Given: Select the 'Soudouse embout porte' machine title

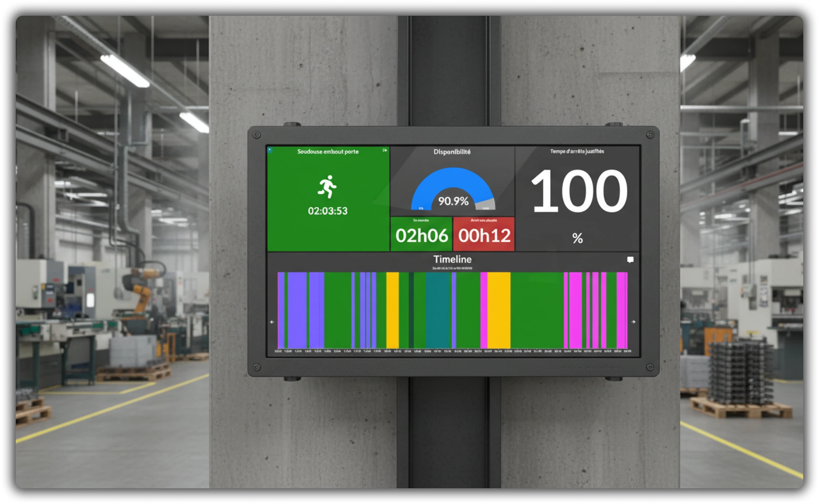Looking at the screenshot, I should 328,152.
